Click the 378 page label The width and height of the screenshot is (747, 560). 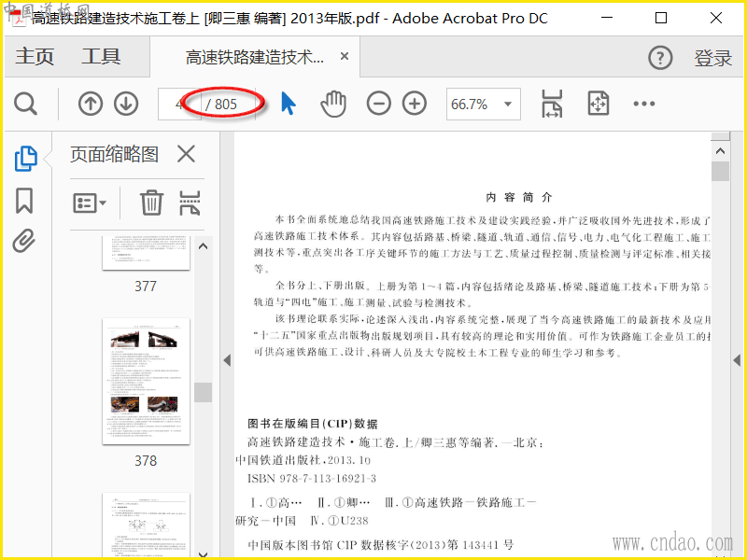coord(146,460)
